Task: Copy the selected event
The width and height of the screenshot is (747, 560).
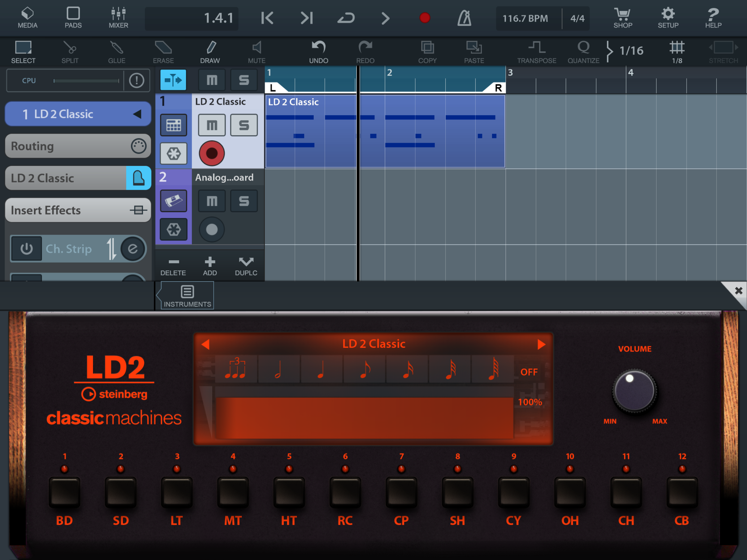Action: click(x=427, y=52)
